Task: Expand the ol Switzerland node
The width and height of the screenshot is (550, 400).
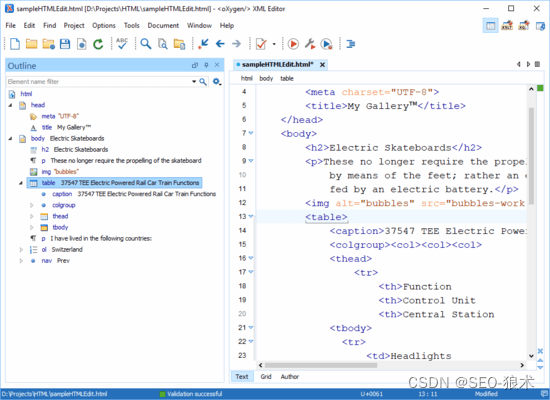Action: pos(21,249)
